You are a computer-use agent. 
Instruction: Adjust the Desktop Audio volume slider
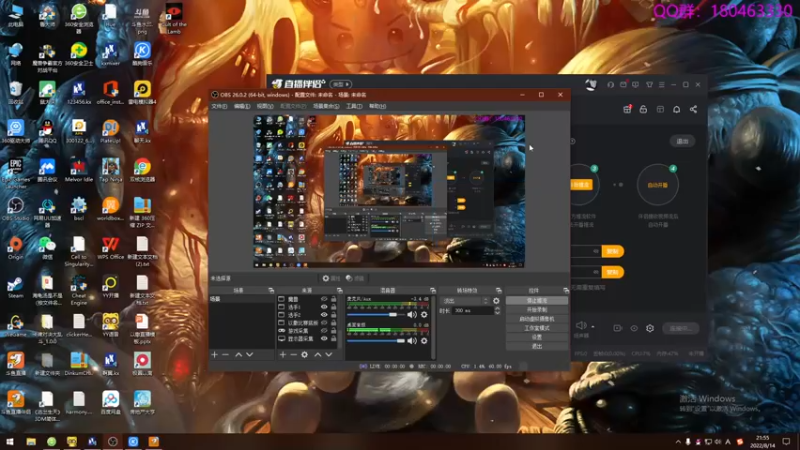click(376, 340)
